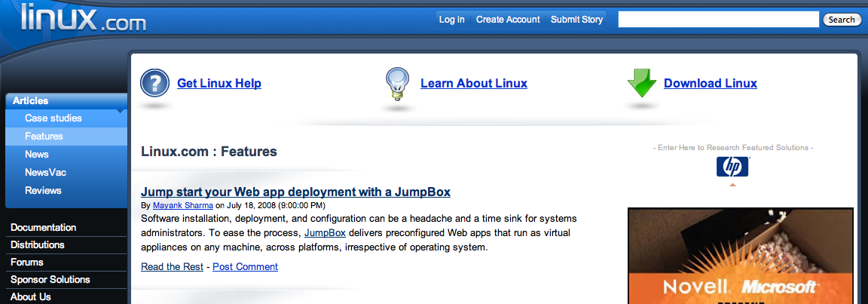Open the Get Linux Help link
The height and width of the screenshot is (304, 868).
click(219, 84)
